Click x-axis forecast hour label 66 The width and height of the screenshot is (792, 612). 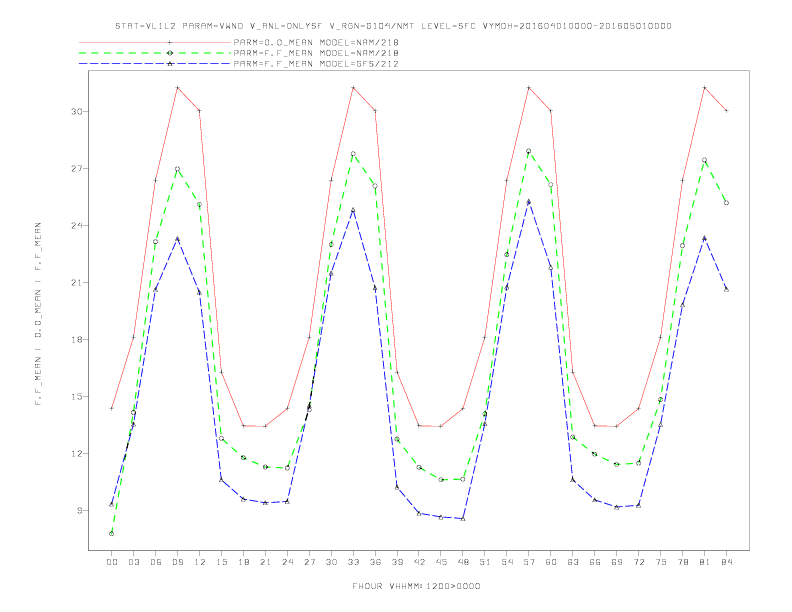[595, 562]
